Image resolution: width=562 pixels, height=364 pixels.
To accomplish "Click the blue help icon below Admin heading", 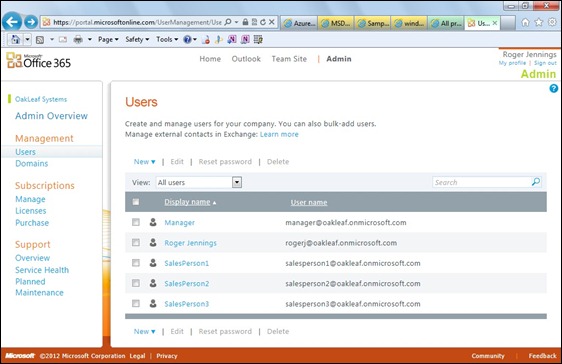I will tap(553, 88).
